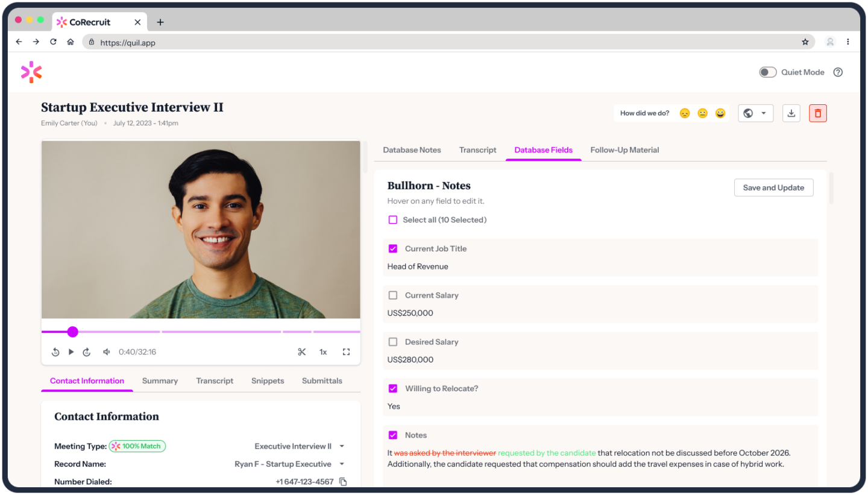Image resolution: width=868 pixels, height=495 pixels.
Task: Uncheck the Willing to Relocate checkbox
Action: (x=393, y=388)
